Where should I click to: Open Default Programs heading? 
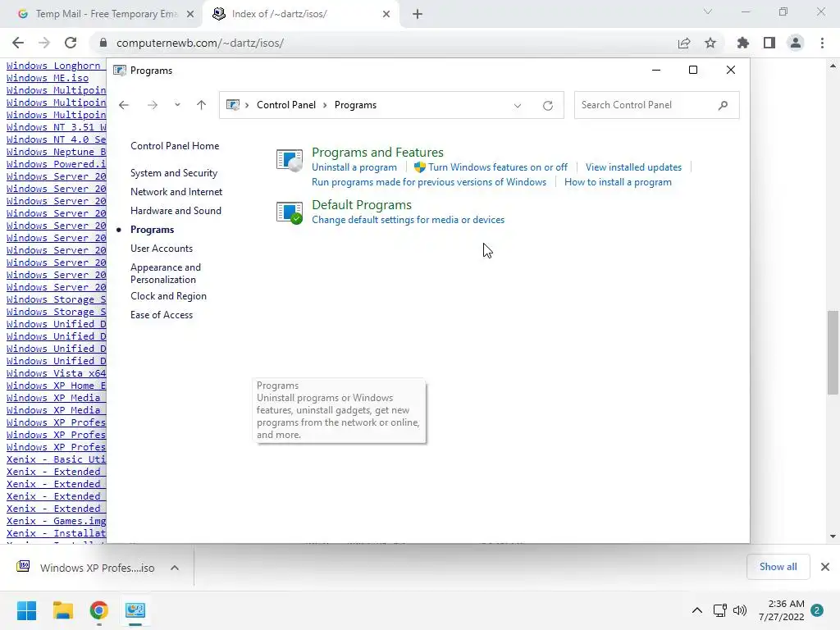coord(362,204)
